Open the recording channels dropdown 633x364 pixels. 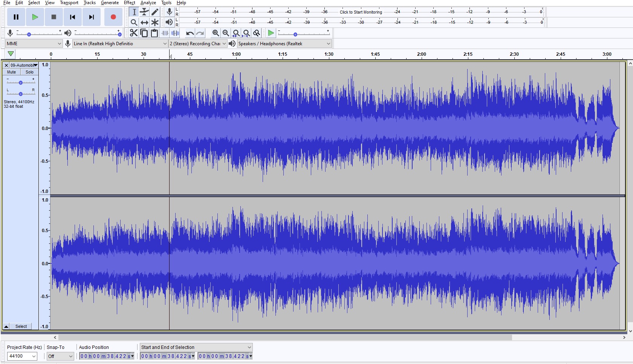tap(198, 44)
